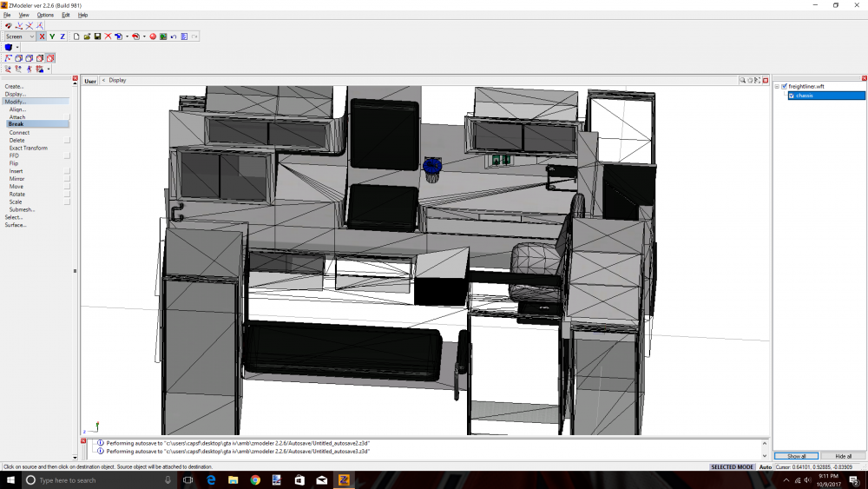Screen dimensions: 868x489
Task: Switch to the object level icon with red cube
Action: (50, 58)
